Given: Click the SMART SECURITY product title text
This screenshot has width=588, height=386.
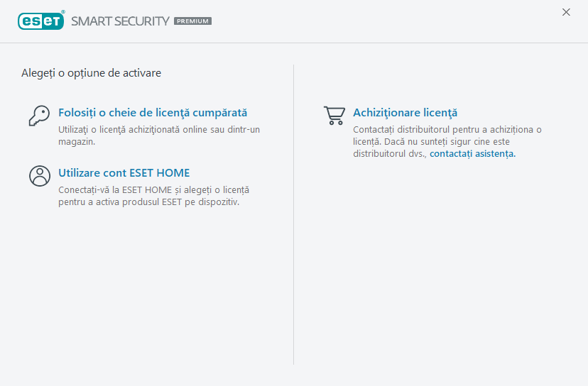Looking at the screenshot, I should pos(120,21).
